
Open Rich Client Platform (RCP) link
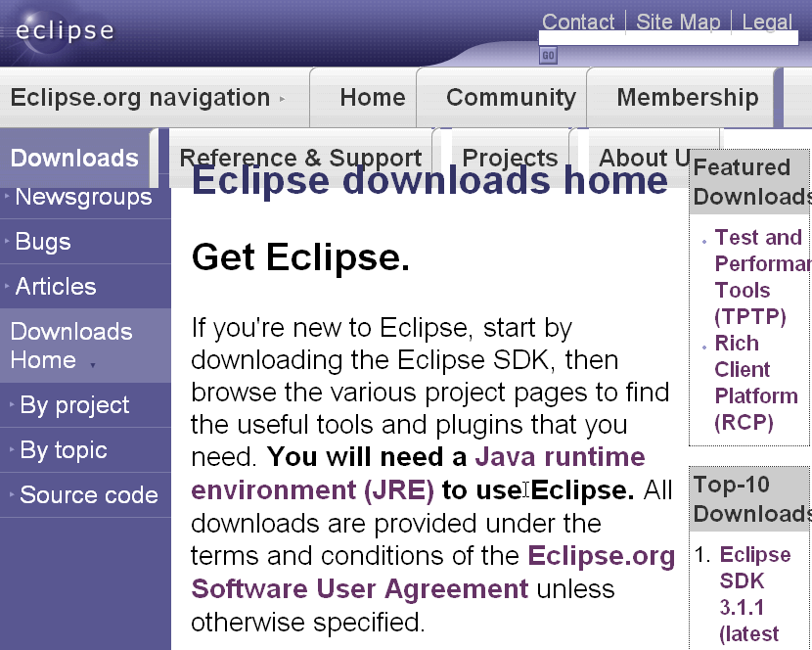756,383
